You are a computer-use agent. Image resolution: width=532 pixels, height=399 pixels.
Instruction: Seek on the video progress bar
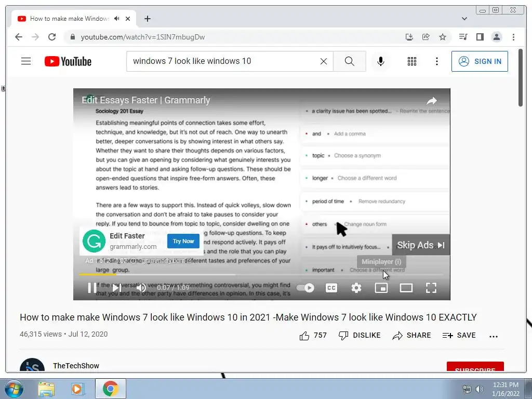coord(261,274)
